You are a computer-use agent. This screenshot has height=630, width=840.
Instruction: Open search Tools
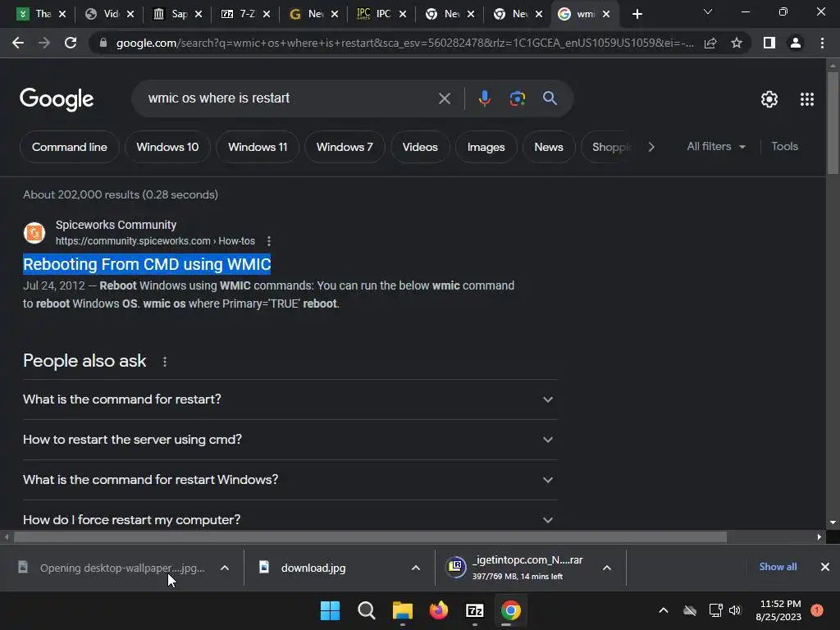pyautogui.click(x=784, y=146)
